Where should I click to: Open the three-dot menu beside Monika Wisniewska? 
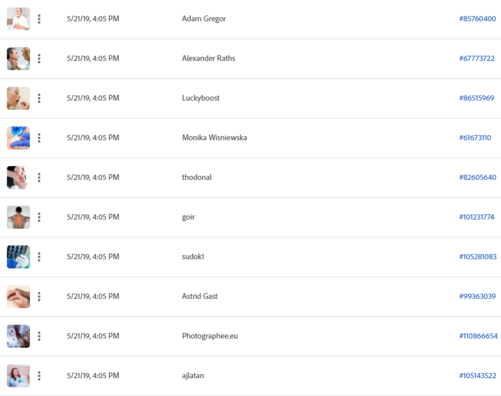(x=39, y=138)
